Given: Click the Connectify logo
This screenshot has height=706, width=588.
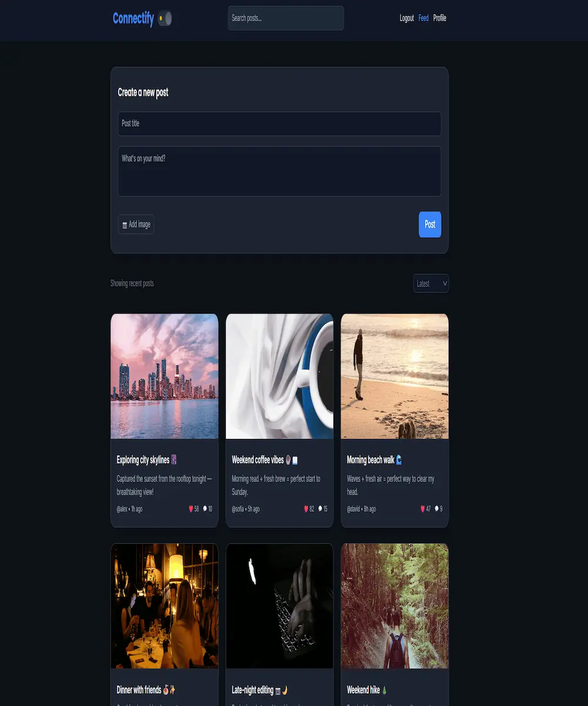Looking at the screenshot, I should pos(133,19).
